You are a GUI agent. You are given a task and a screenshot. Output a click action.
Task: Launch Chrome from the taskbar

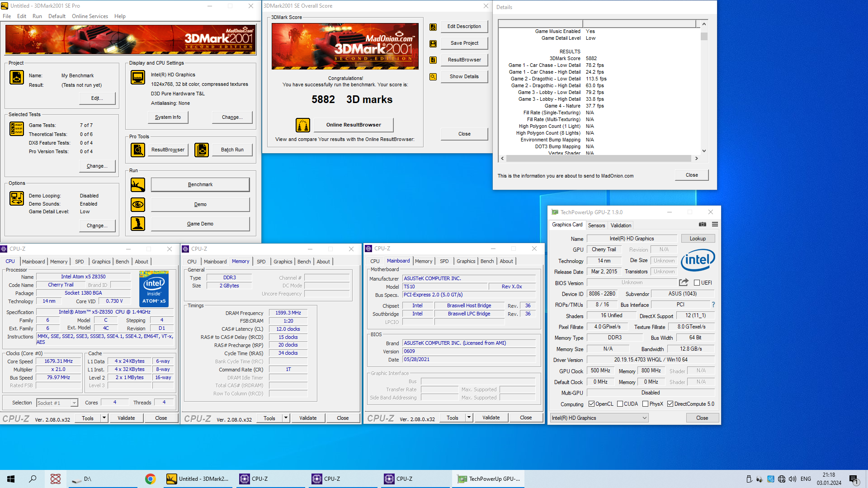point(151,479)
